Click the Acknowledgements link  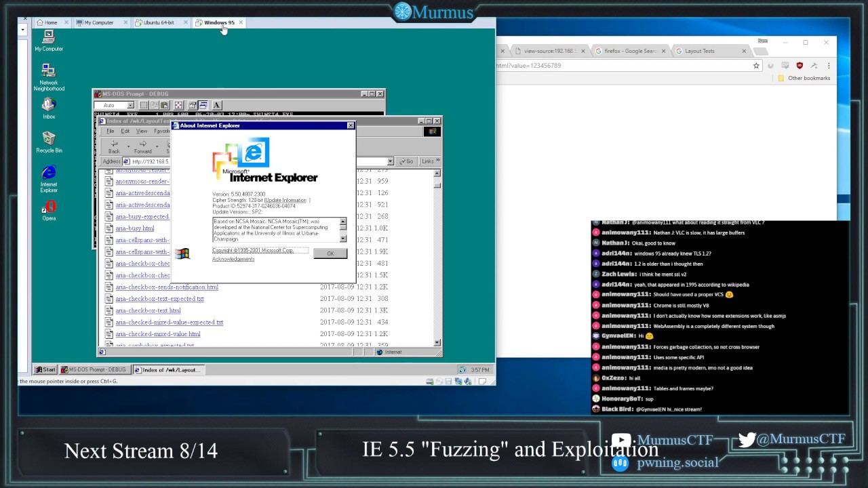click(233, 259)
